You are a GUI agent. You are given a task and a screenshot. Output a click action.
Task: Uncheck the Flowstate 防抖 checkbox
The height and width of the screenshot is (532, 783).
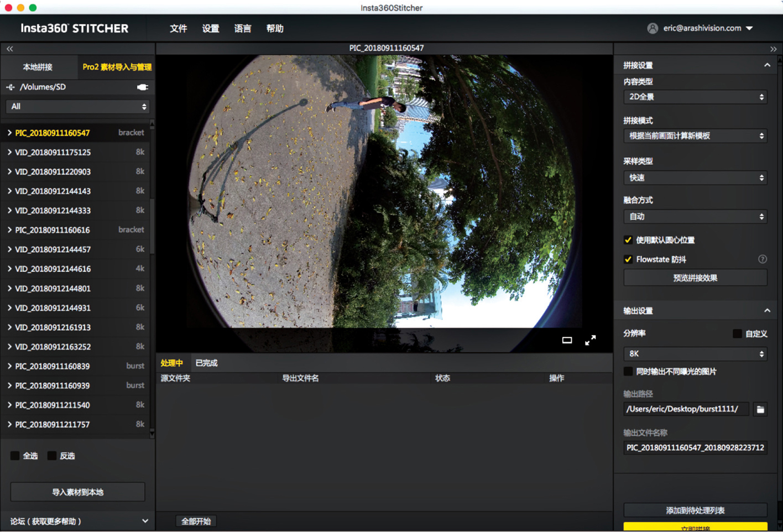pos(628,259)
